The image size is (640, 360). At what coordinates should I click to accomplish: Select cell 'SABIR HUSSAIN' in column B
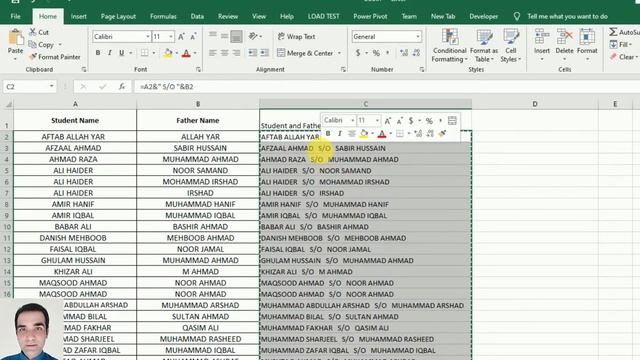(x=198, y=148)
